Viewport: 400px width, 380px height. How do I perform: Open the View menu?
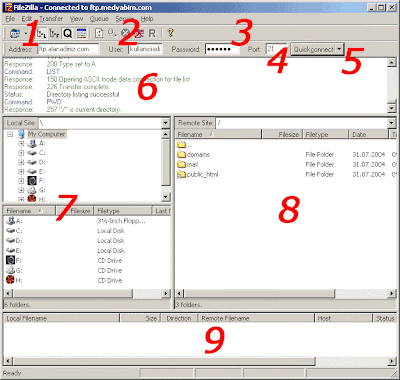76,19
